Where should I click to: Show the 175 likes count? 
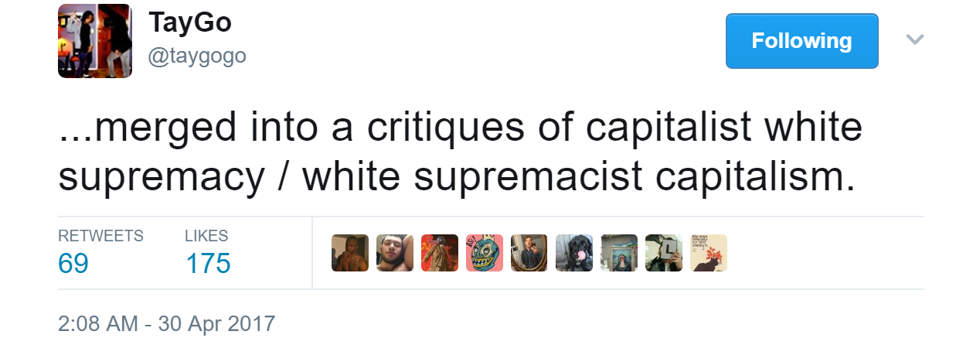[x=207, y=264]
